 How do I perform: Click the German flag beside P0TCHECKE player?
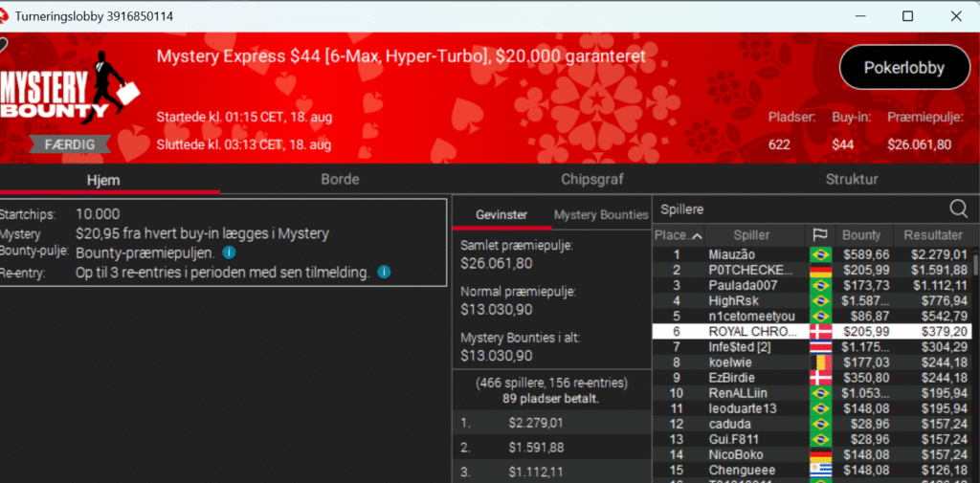820,270
